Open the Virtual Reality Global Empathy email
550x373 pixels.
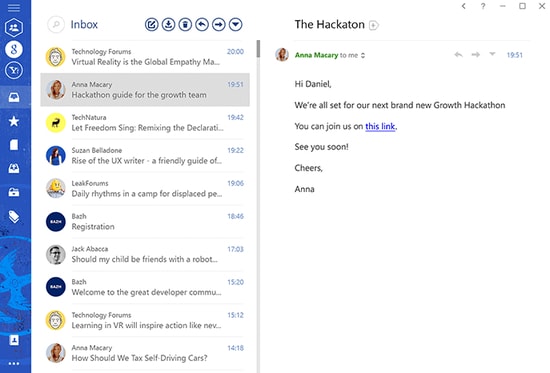(145, 57)
